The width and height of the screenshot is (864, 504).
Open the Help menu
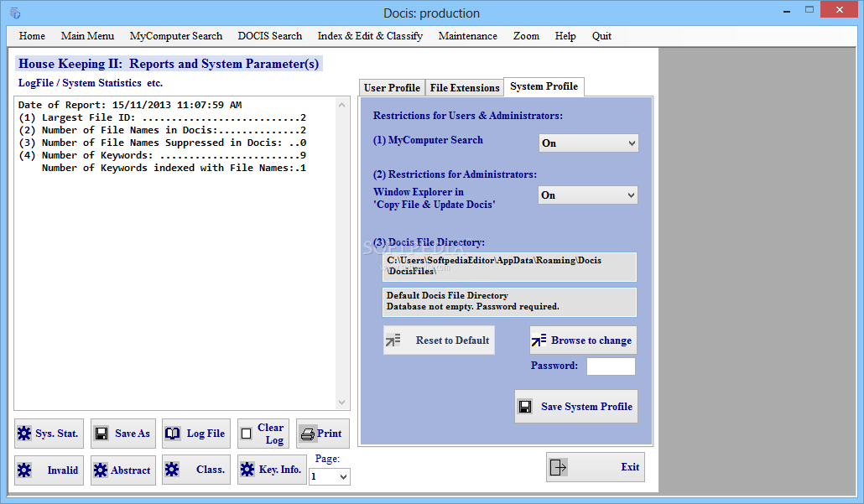tap(565, 36)
